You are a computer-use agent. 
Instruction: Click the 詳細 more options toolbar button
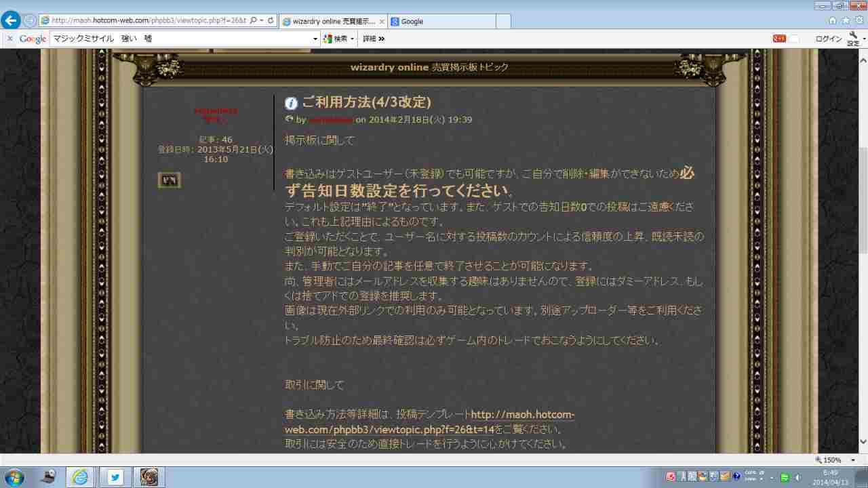[373, 39]
